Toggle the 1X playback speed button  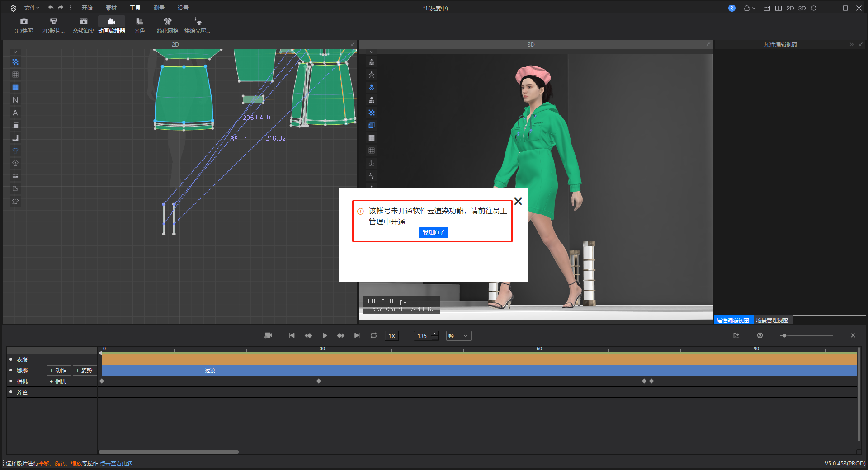click(392, 336)
